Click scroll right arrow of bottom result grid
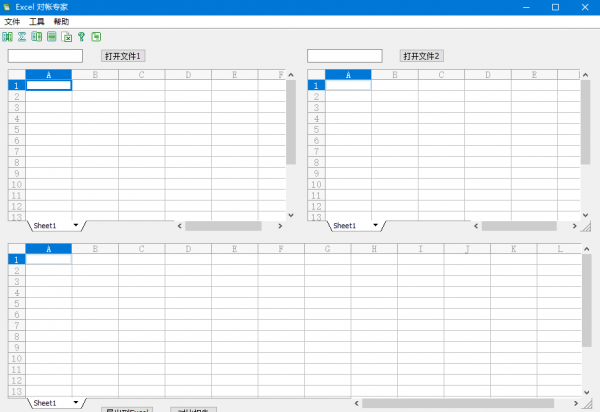 click(576, 403)
